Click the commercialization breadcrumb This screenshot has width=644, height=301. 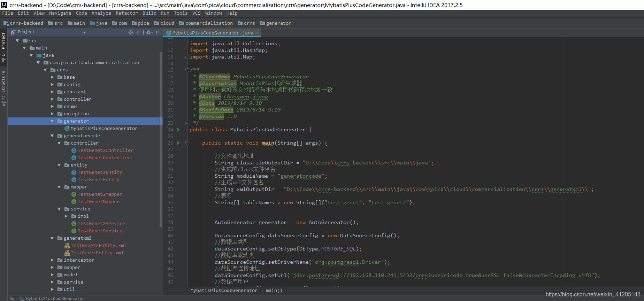[206, 23]
